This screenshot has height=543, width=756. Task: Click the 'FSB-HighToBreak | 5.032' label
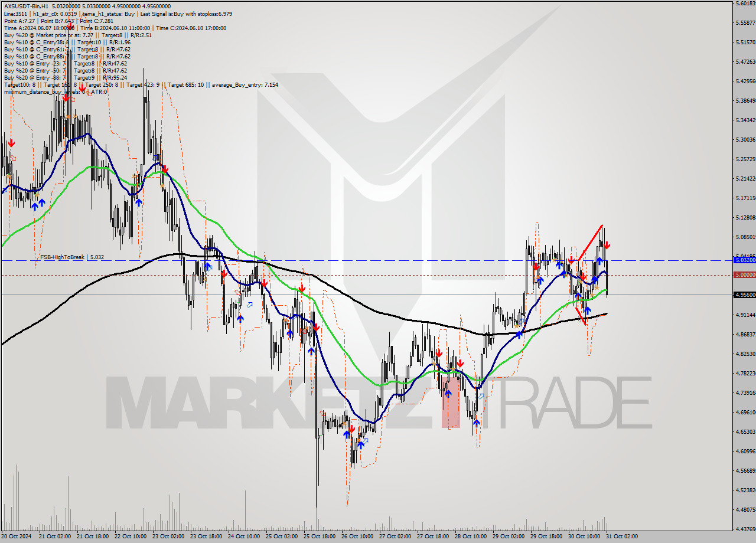click(73, 257)
